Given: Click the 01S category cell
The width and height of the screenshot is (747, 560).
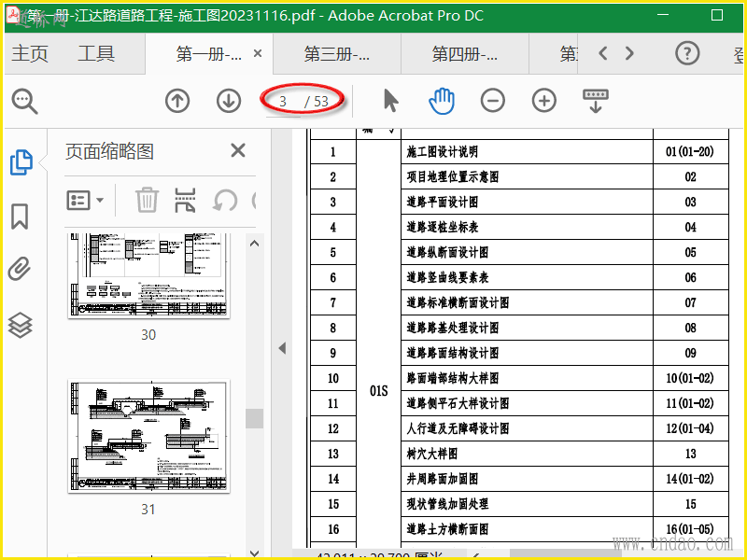Looking at the screenshot, I should pos(379,391).
